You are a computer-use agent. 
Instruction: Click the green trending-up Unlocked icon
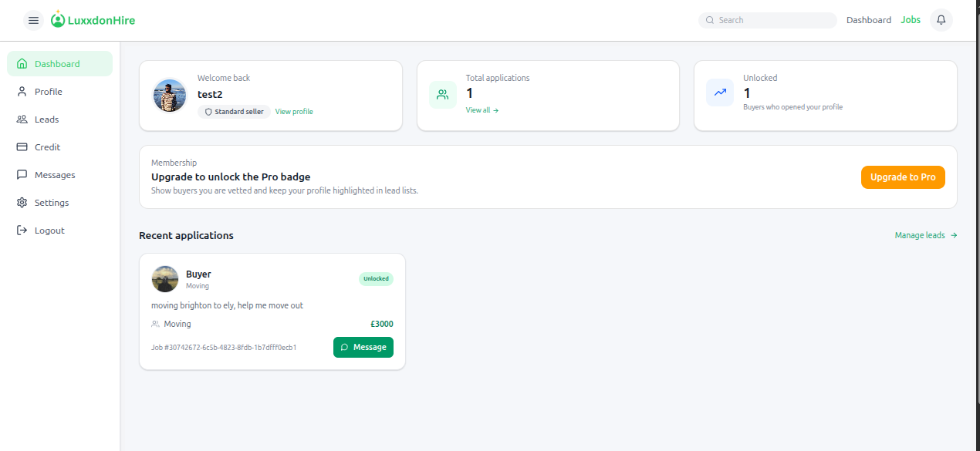coord(719,93)
